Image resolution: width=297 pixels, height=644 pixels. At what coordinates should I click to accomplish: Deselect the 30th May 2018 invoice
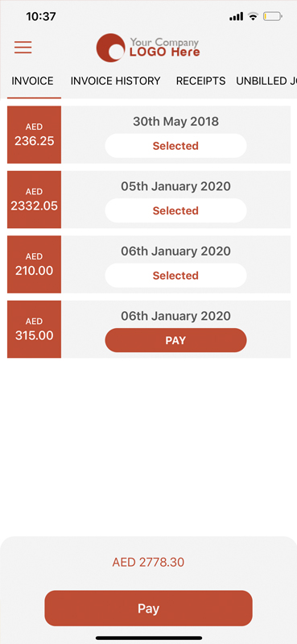pyautogui.click(x=175, y=146)
